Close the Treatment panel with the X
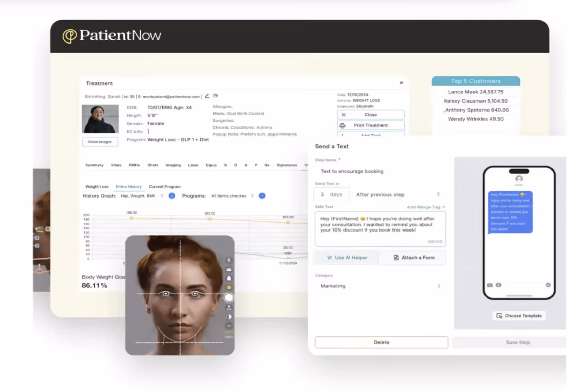 coord(401,83)
